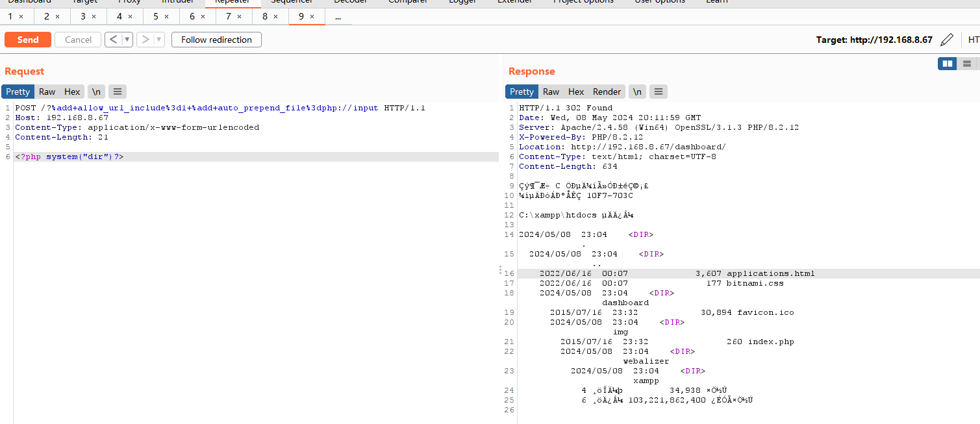Switch to Repeater tab 6
This screenshot has width=980, height=424.
[x=192, y=16]
